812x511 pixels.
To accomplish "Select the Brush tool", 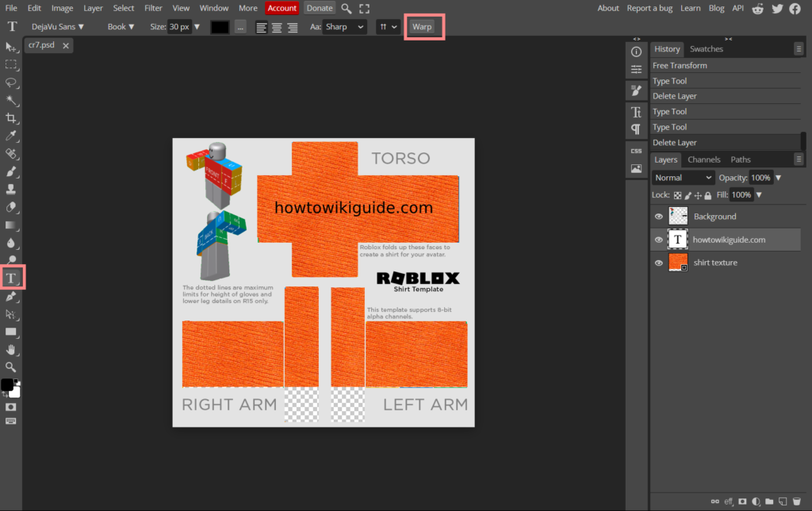I will [10, 171].
